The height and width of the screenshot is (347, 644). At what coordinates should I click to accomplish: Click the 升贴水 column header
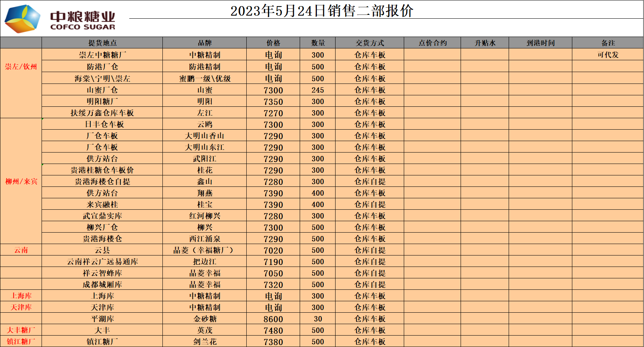(485, 43)
